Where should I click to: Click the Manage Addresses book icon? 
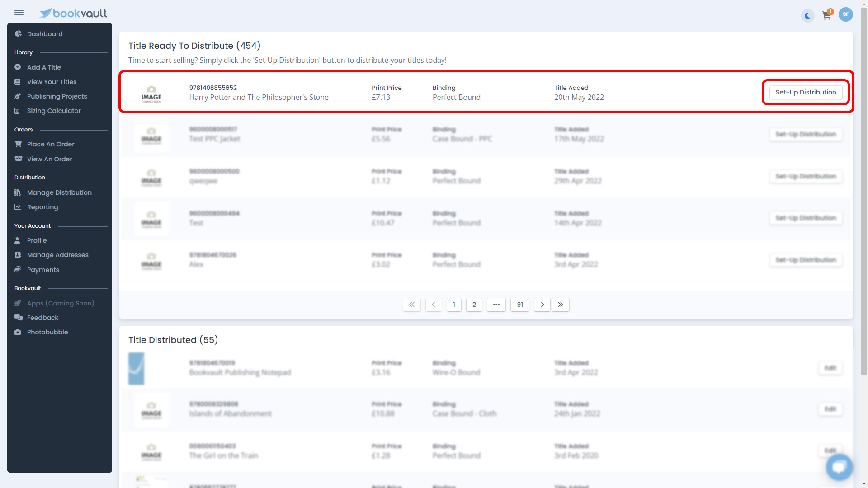click(18, 255)
